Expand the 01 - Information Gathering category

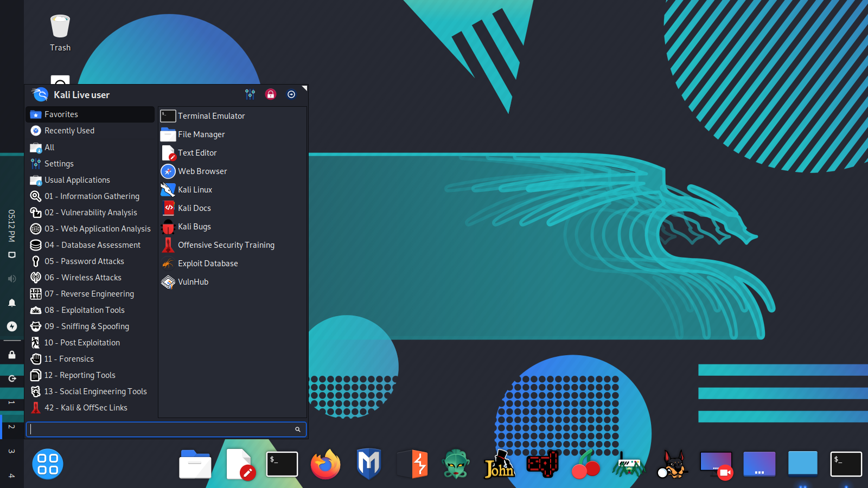click(x=92, y=196)
